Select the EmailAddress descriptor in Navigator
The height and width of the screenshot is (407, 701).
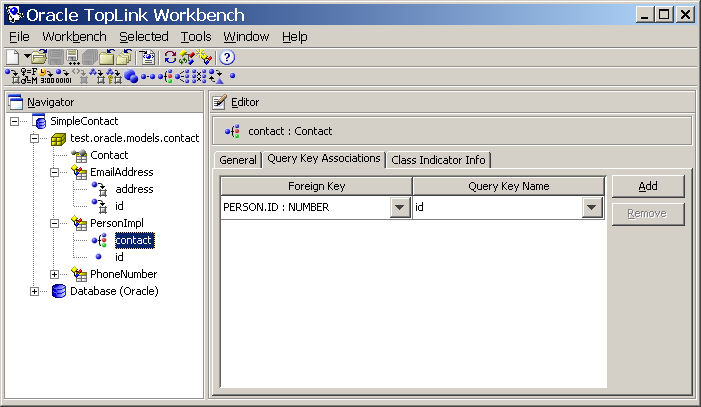[x=122, y=172]
